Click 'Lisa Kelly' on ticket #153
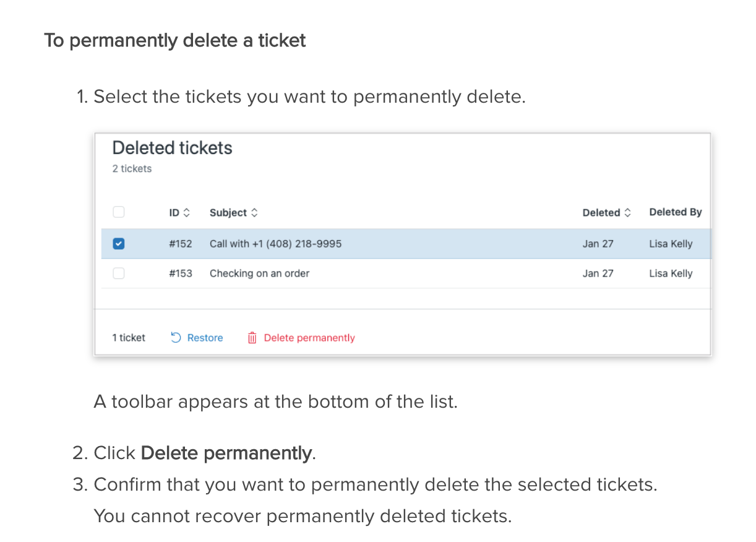Screen dimensions: 756x542 (x=671, y=273)
